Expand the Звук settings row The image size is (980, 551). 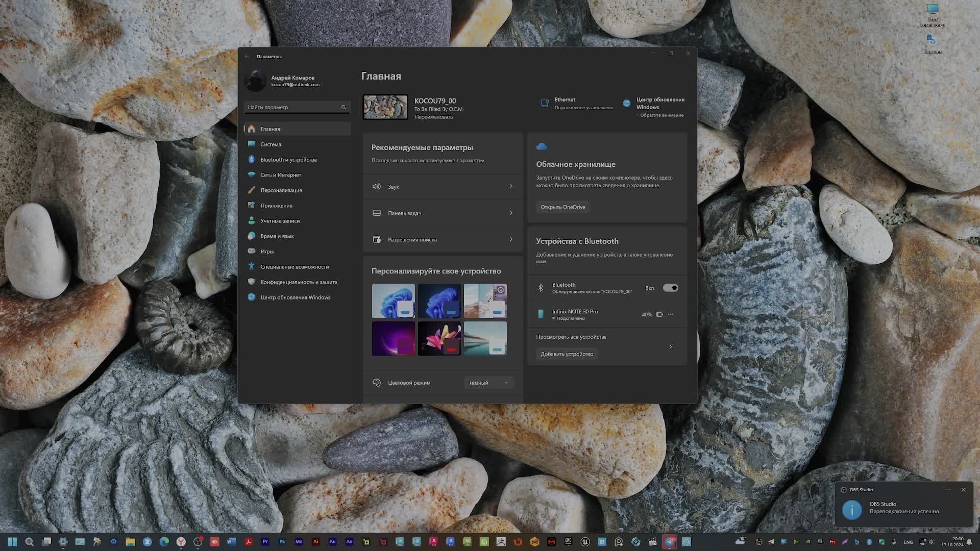pos(443,187)
